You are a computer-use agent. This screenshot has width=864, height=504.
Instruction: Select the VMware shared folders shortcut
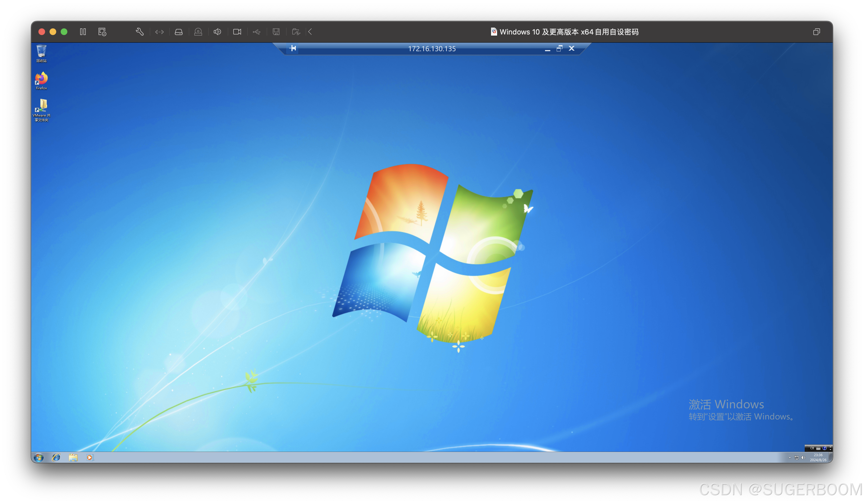(41, 110)
